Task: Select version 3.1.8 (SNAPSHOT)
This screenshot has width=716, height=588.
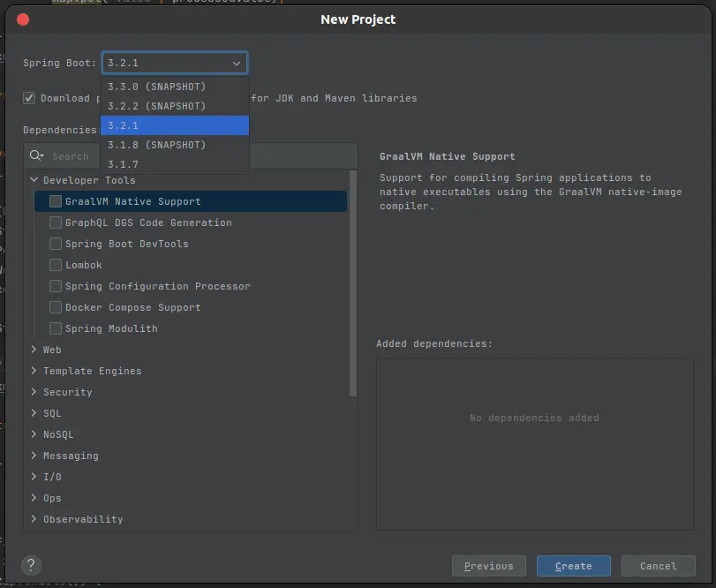Action: coord(175,145)
